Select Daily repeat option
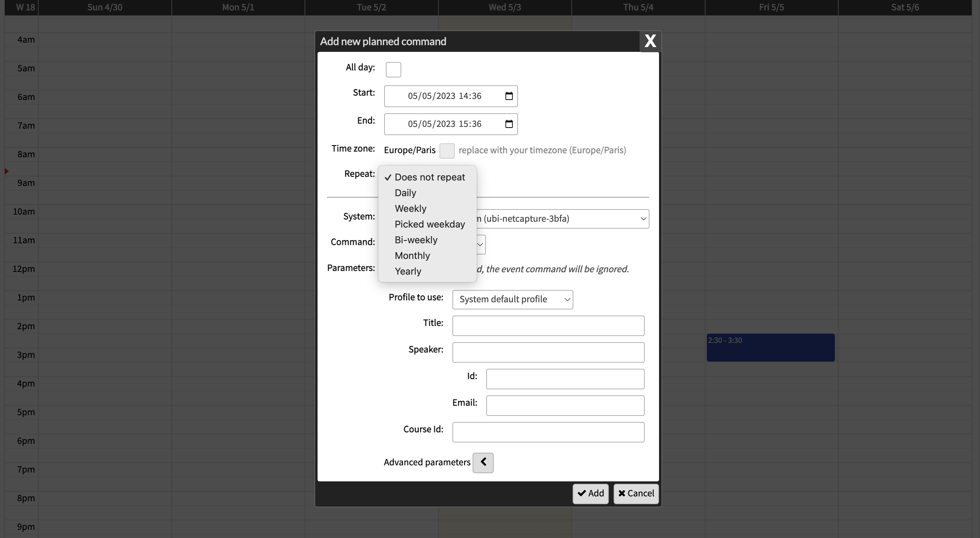This screenshot has height=538, width=980. point(427,193)
